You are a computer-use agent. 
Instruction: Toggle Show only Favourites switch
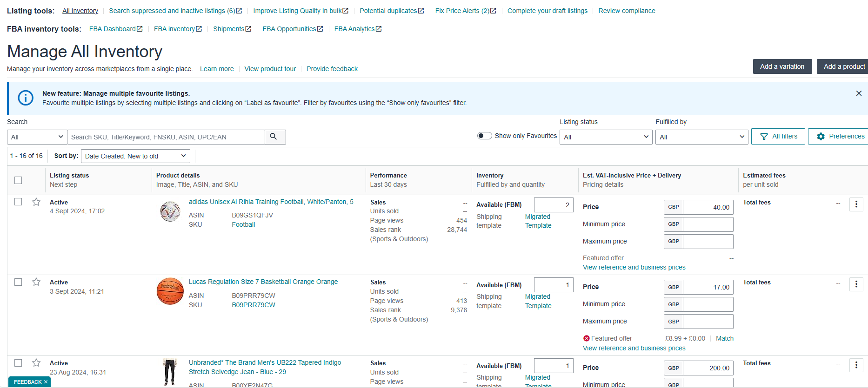(484, 136)
